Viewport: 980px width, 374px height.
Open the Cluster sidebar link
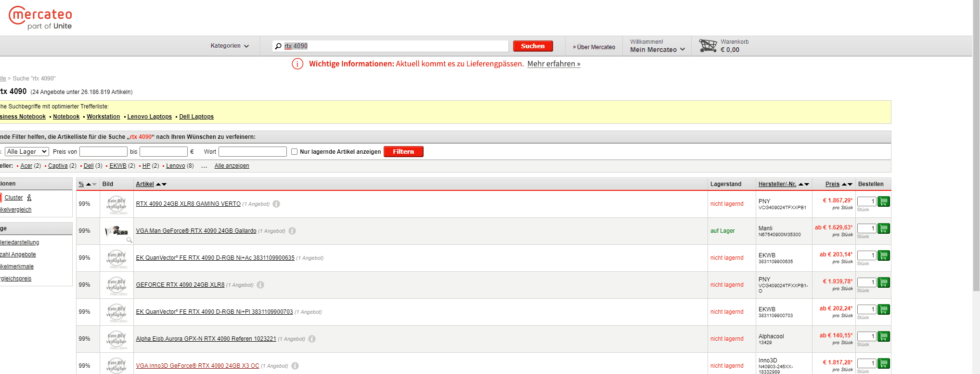click(13, 198)
